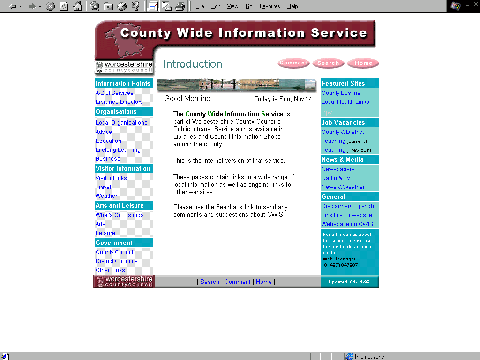Click the Forward arrow toolbar icon
480x360 pixels.
pos(32,6)
